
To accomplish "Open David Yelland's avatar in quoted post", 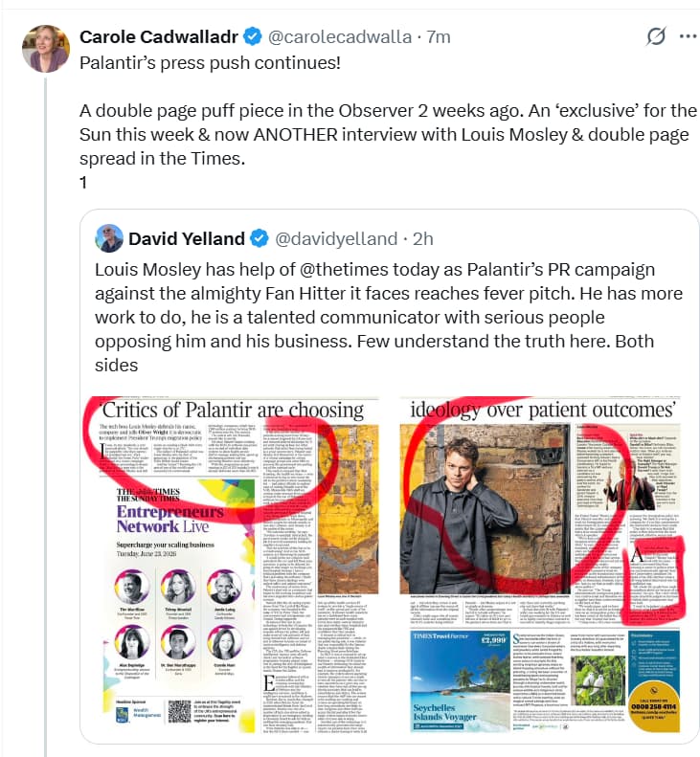I will [x=110, y=237].
